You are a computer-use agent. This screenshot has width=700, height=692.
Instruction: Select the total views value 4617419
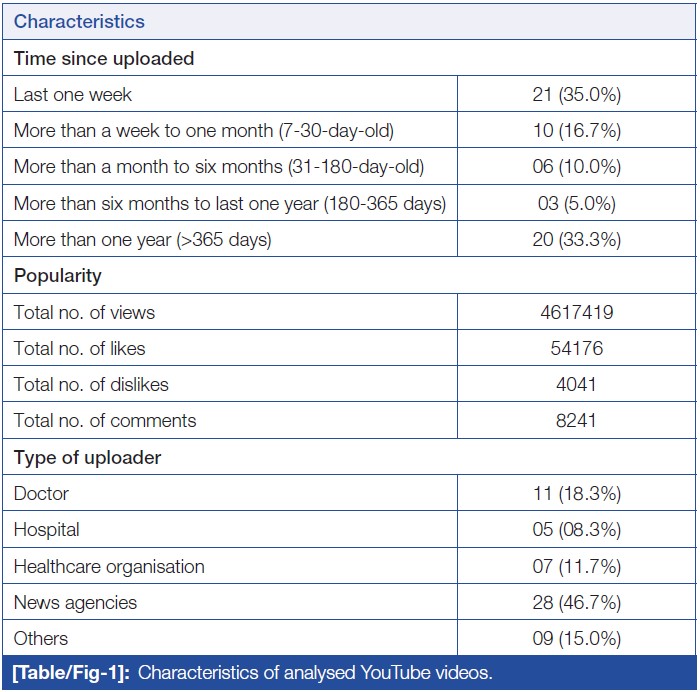[576, 312]
